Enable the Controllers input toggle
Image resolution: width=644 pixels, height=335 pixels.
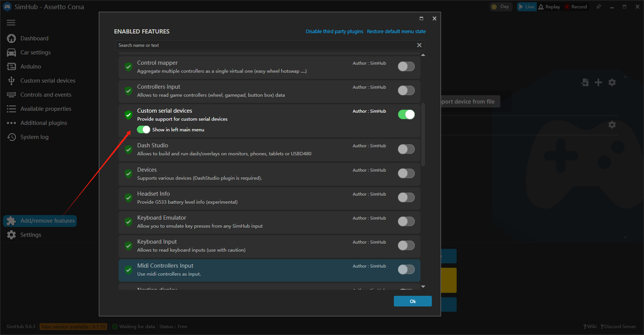(406, 91)
